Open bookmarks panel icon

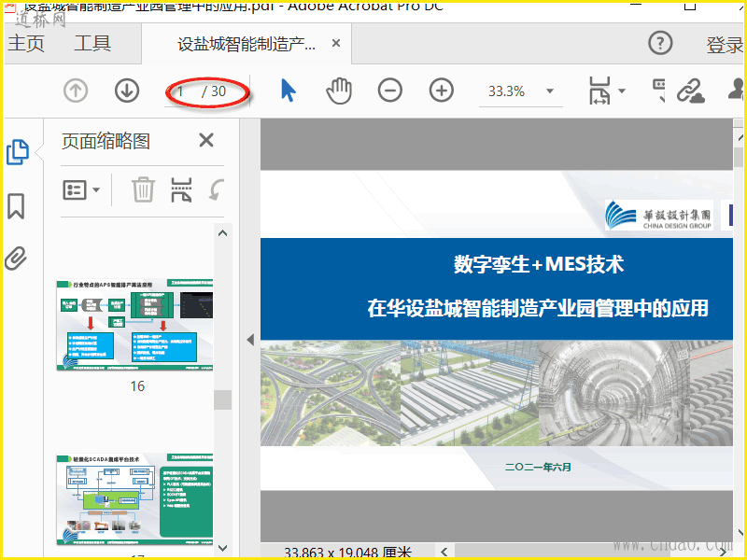click(x=16, y=206)
